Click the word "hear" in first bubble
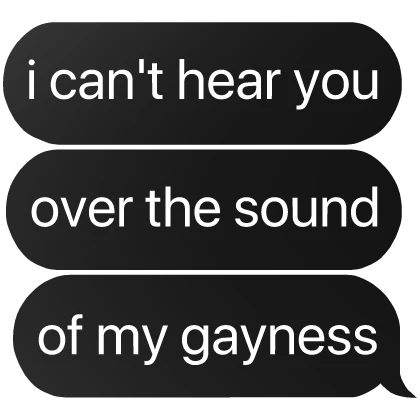This screenshot has height=420, width=420. (x=228, y=80)
